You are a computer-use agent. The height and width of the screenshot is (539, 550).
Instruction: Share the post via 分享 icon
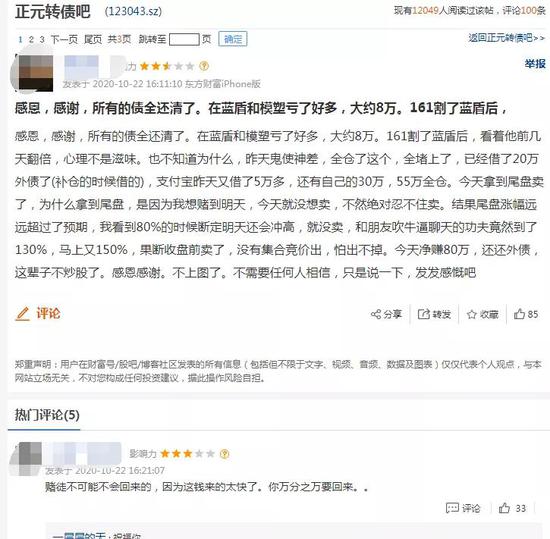coord(376,314)
